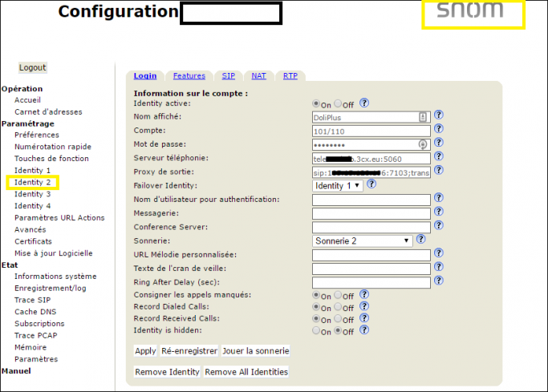Open help for Record Received Calls
Viewport: 548px width, 392px height.
364,318
